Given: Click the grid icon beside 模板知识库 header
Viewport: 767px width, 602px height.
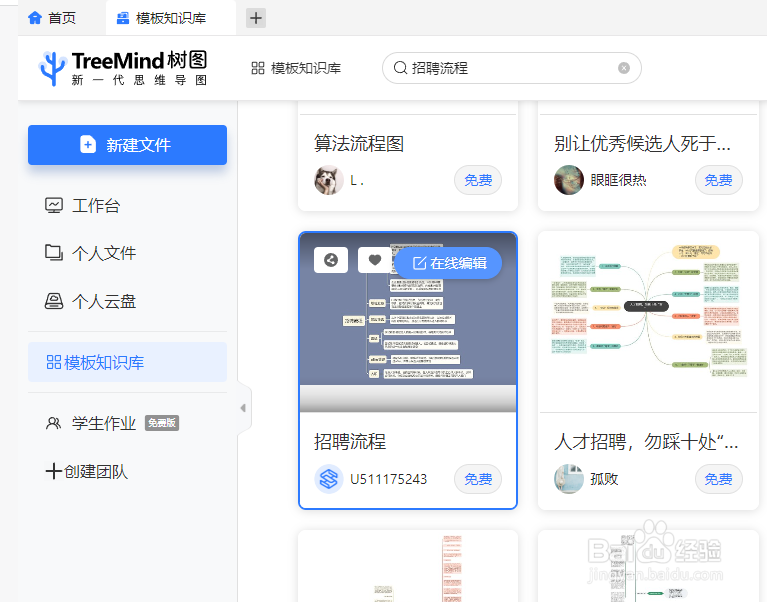Looking at the screenshot, I should tap(258, 68).
